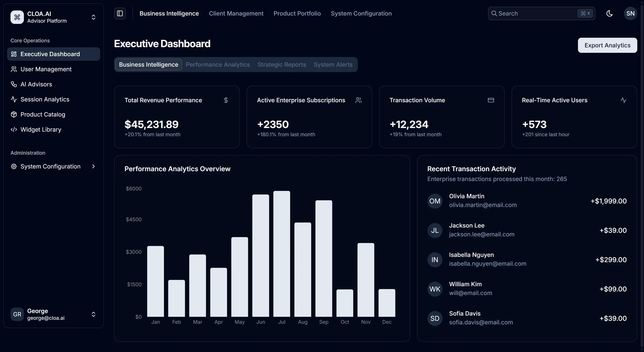This screenshot has width=644, height=352.
Task: Open Widget Library code icon
Action: pyautogui.click(x=14, y=129)
